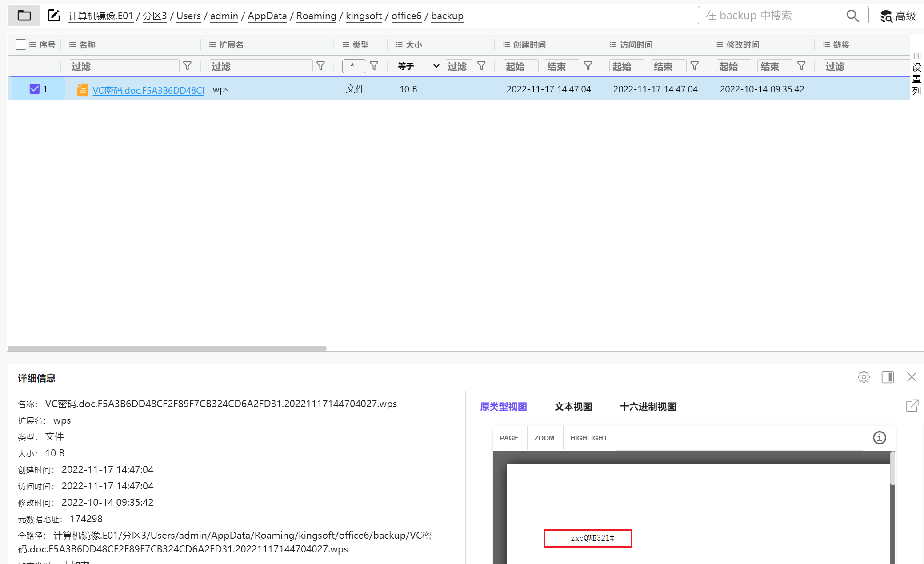Click the search magnifier icon
Screen dimensions: 924x564
pyautogui.click(x=852, y=16)
